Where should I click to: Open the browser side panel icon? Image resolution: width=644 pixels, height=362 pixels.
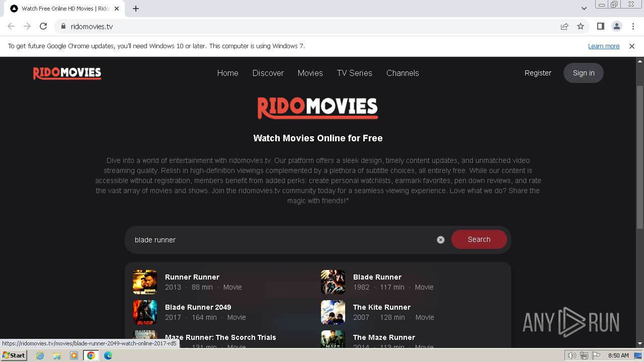pos(601,26)
